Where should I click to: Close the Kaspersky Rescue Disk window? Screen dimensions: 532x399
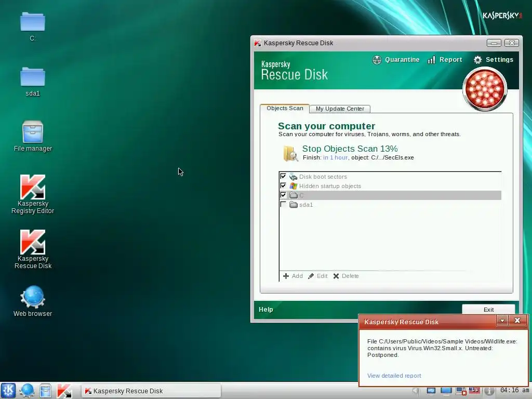tap(512, 43)
